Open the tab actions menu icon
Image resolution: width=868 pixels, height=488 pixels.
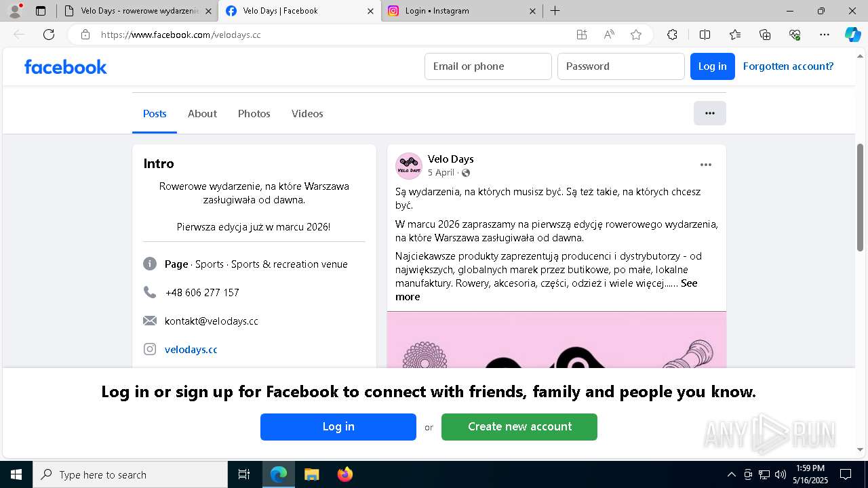[x=41, y=11]
